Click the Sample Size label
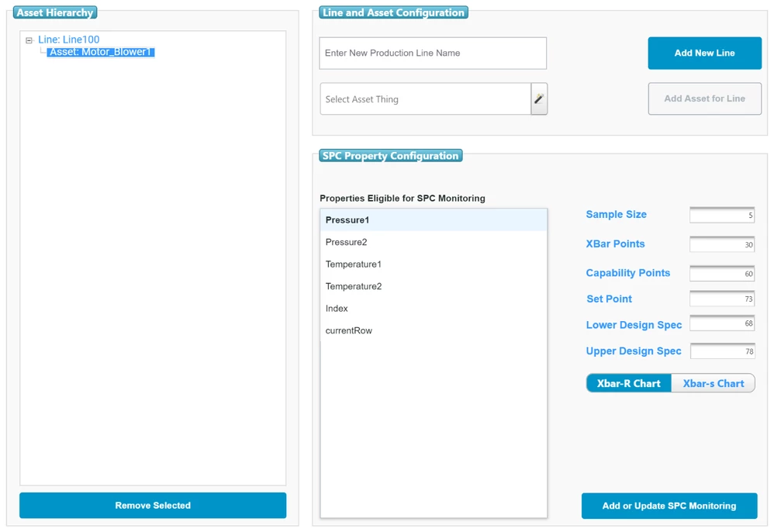This screenshot has height=532, width=774. click(x=616, y=214)
